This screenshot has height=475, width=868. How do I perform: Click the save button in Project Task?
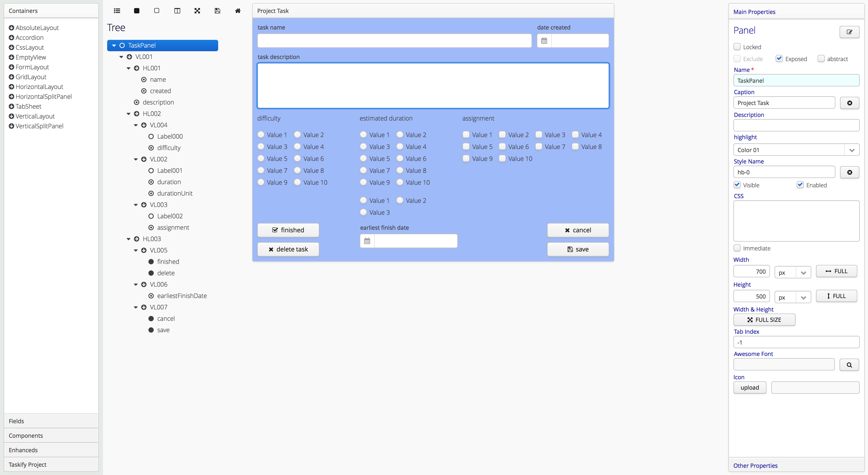click(578, 249)
